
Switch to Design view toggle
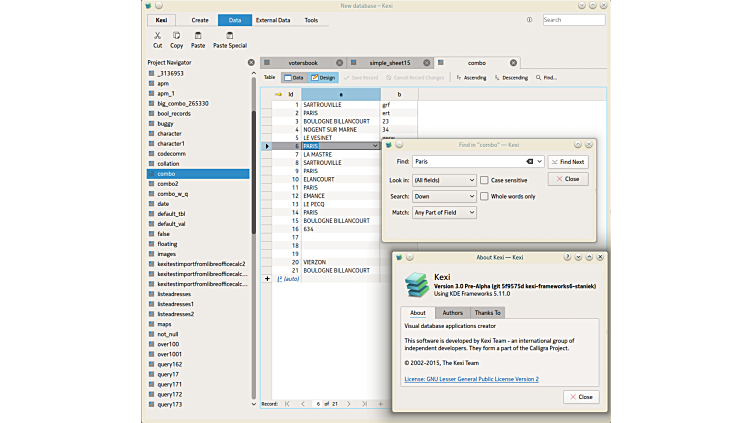[323, 77]
